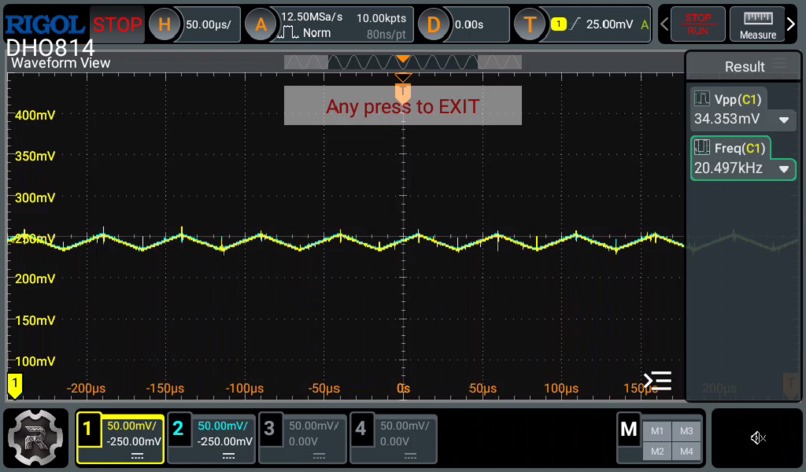Select the 0s time axis label

click(x=403, y=388)
